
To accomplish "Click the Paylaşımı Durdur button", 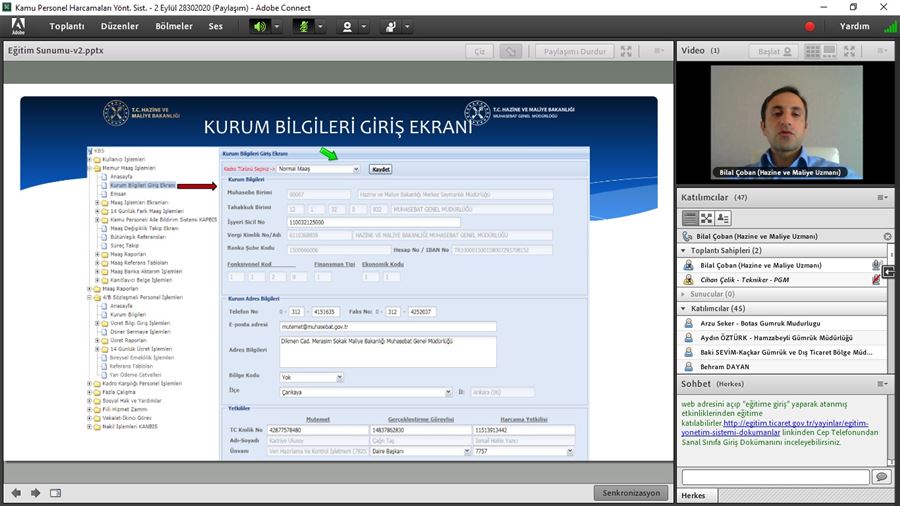I will click(573, 51).
